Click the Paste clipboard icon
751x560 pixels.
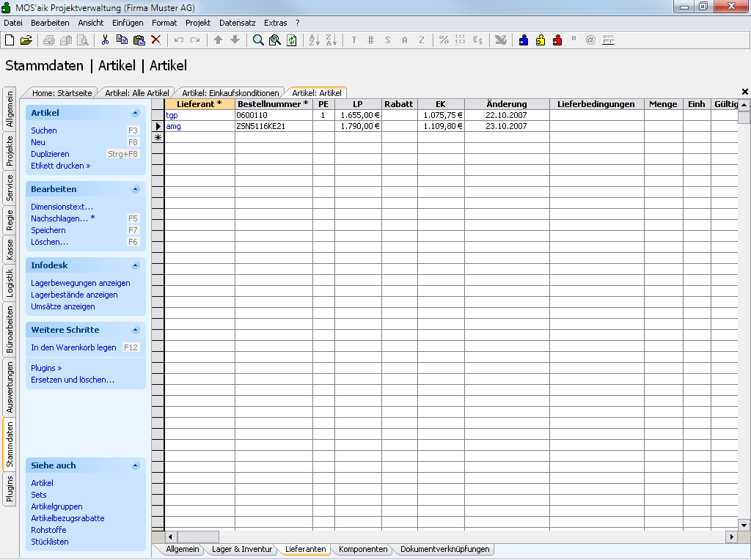[x=139, y=40]
